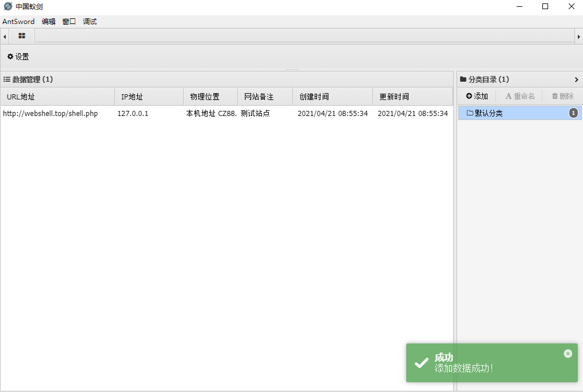Image resolution: width=583 pixels, height=392 pixels.
Task: Dismiss the success notification with X
Action: (568, 354)
